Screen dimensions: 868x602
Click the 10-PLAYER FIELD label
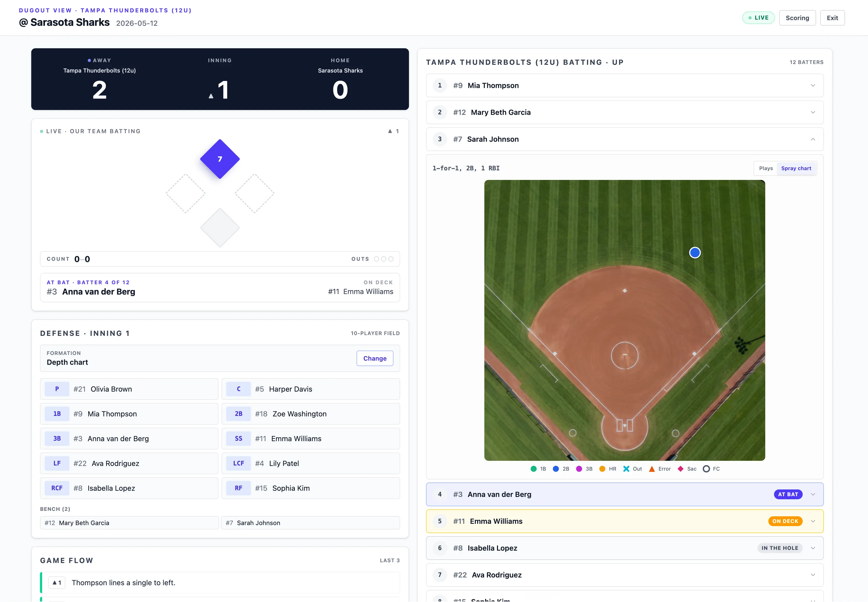375,334
